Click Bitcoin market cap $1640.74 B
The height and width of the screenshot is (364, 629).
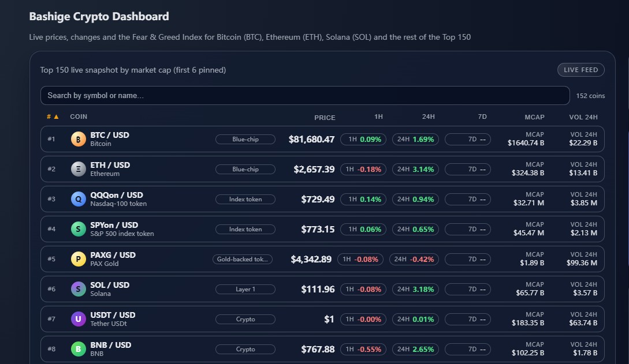526,143
